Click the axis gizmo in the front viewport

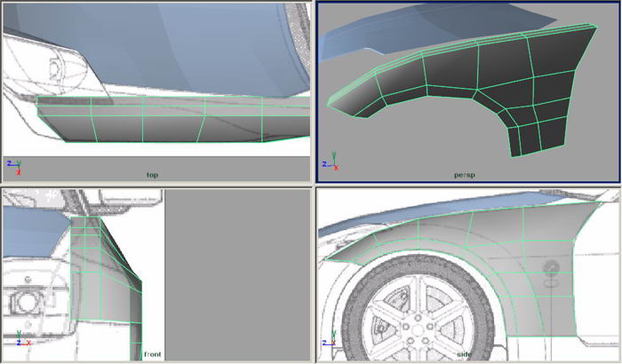tap(16, 341)
